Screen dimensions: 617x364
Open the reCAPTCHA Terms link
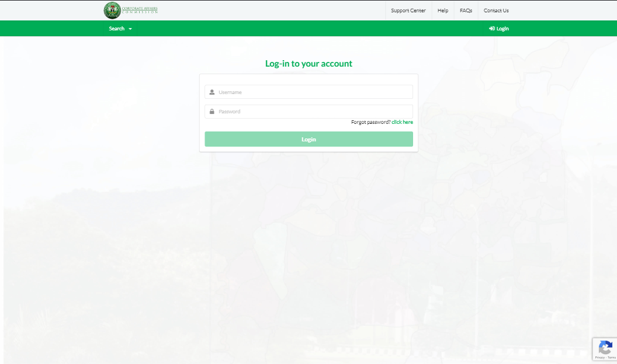611,357
